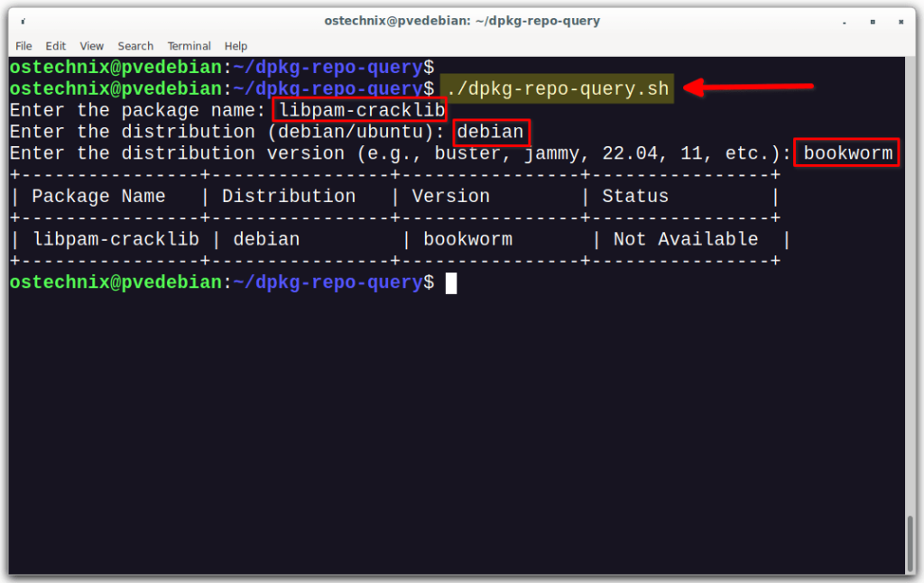
Task: Click the Version column header in table
Action: [x=450, y=196]
